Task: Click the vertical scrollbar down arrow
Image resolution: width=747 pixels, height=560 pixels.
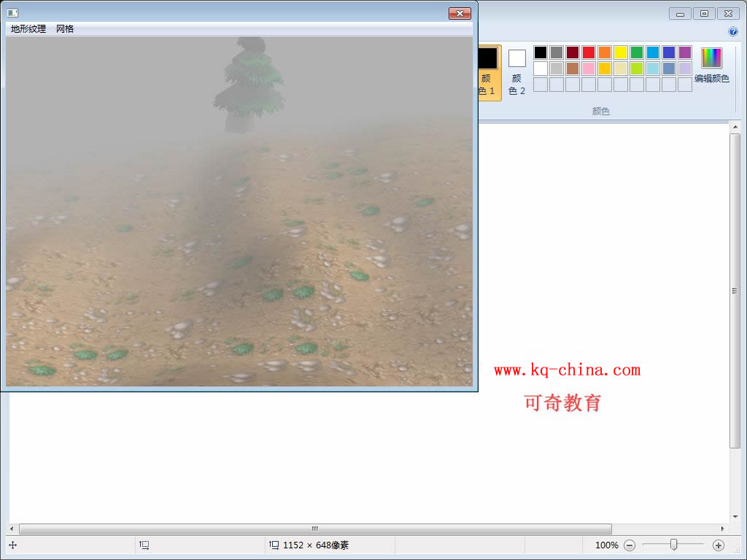Action: [x=735, y=516]
